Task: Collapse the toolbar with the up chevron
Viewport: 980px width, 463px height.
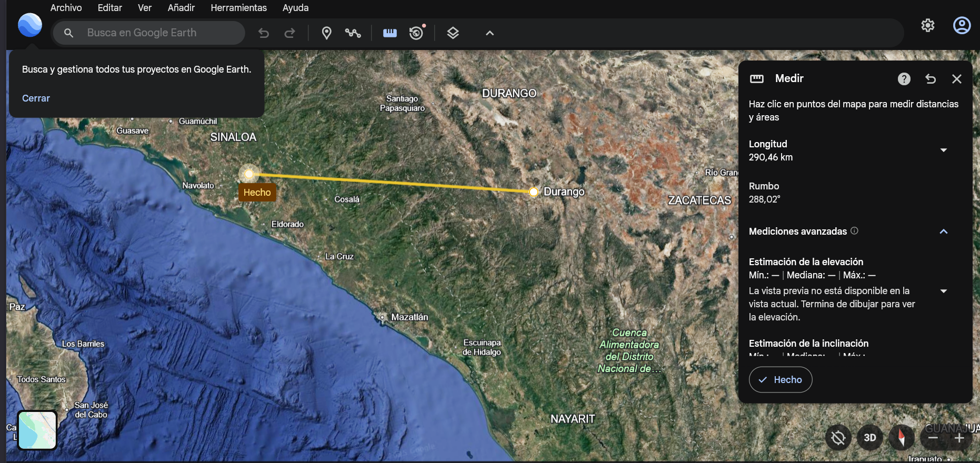Action: pos(489,33)
